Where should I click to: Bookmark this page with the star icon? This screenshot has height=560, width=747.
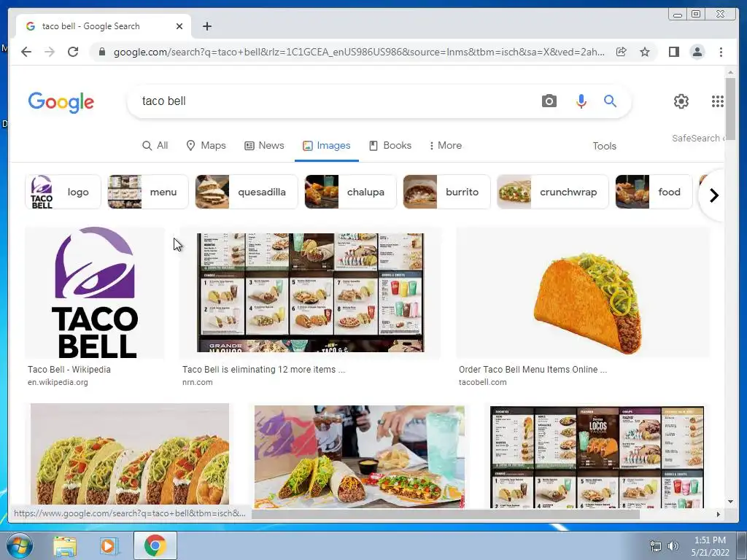645,52
